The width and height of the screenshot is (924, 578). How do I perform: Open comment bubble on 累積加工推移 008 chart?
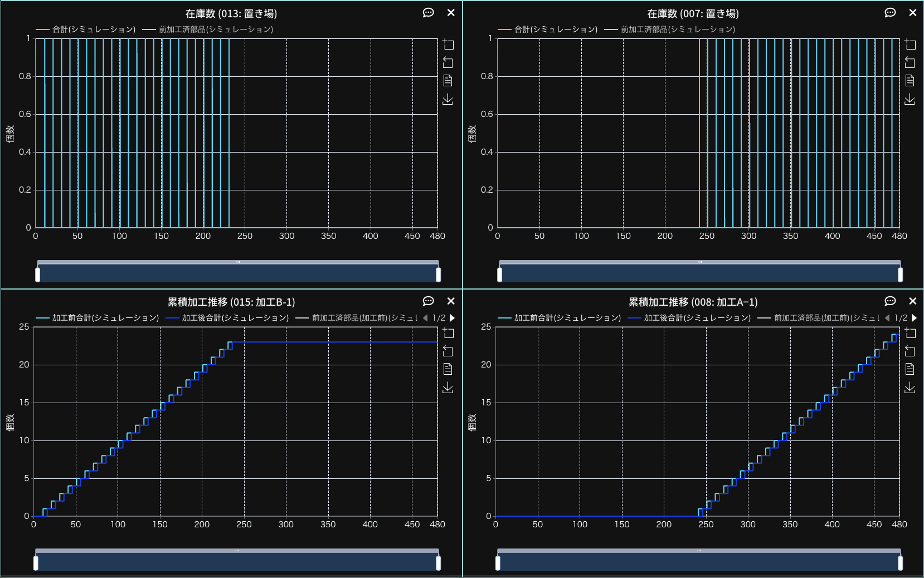[x=890, y=301]
